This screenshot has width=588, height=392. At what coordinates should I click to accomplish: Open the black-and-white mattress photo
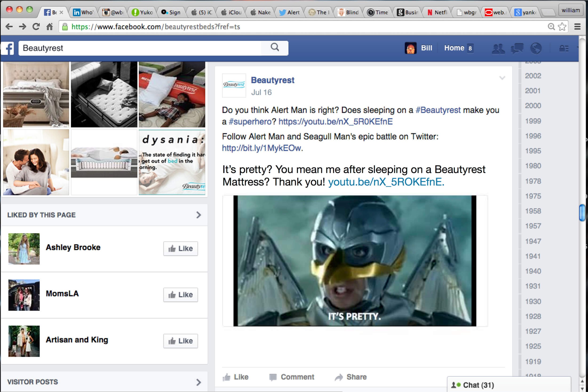tap(104, 95)
